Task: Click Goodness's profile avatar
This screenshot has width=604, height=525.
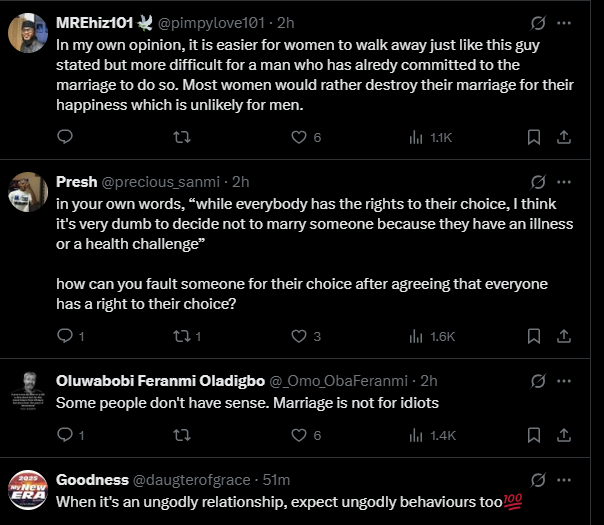Action: [28, 490]
